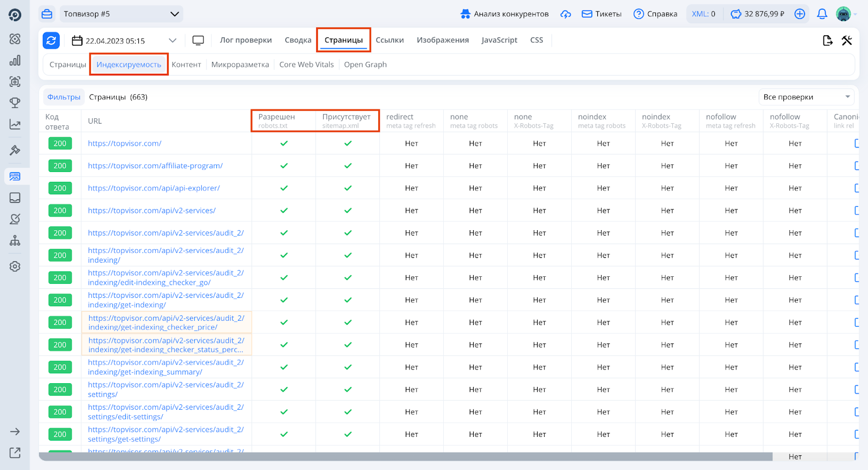Open the user avatar menu
Screen dimensions: 868x470
[844, 14]
